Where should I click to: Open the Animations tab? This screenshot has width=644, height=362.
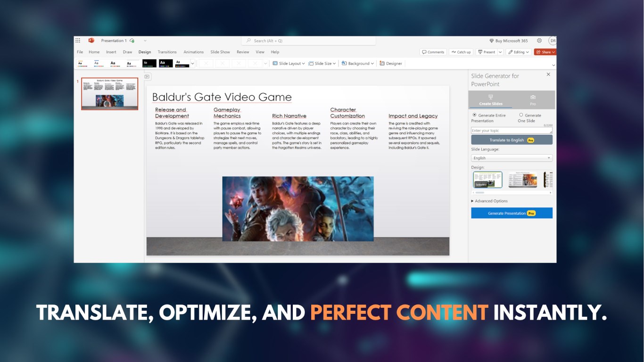(193, 52)
